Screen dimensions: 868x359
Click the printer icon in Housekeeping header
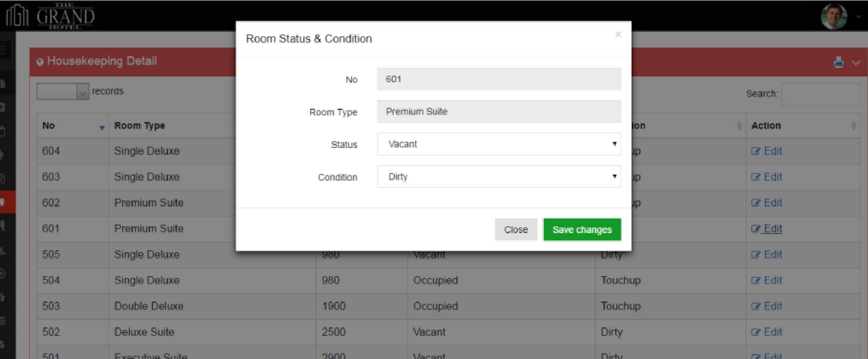(839, 62)
